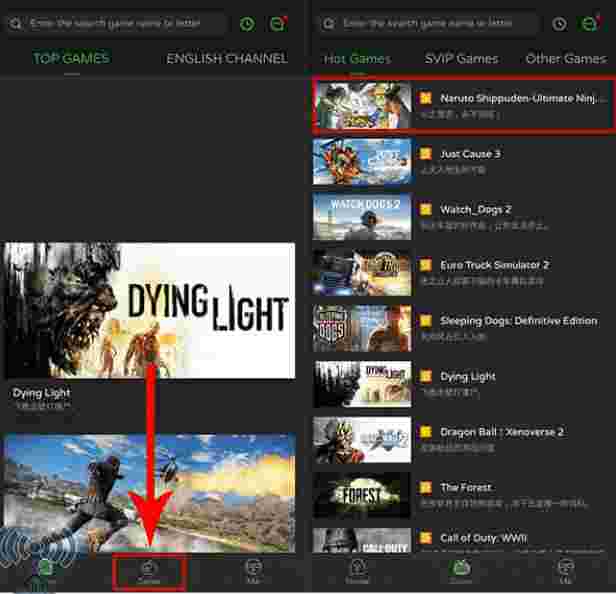Image resolution: width=616 pixels, height=594 pixels.
Task: Switch to the ENGLISH CHANNEL tab
Action: (227, 59)
